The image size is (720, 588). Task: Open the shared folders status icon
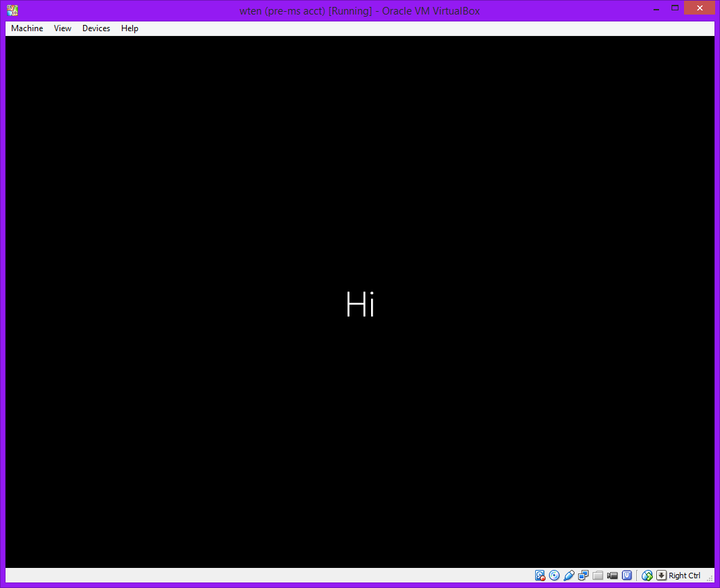click(598, 576)
